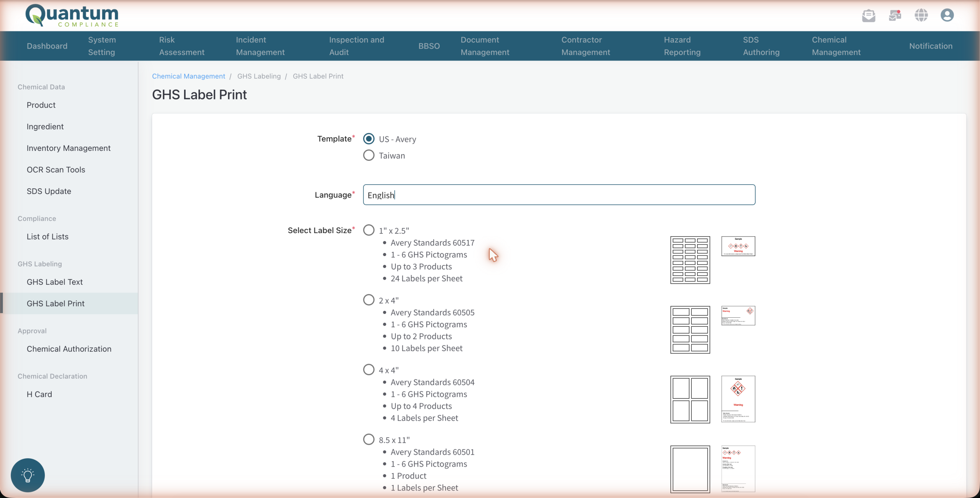
Task: Open Risk Assessment menu
Action: pos(182,46)
